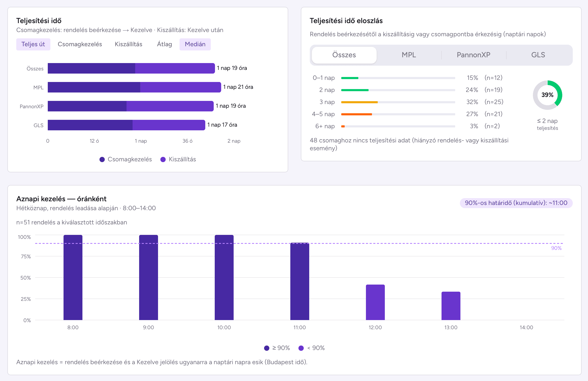
Task: Click the 8:00 hourly bar
Action: point(73,277)
